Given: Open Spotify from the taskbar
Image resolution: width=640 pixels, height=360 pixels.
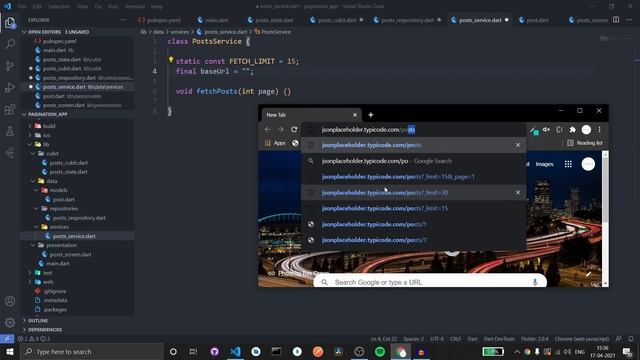Looking at the screenshot, I should (x=380, y=351).
